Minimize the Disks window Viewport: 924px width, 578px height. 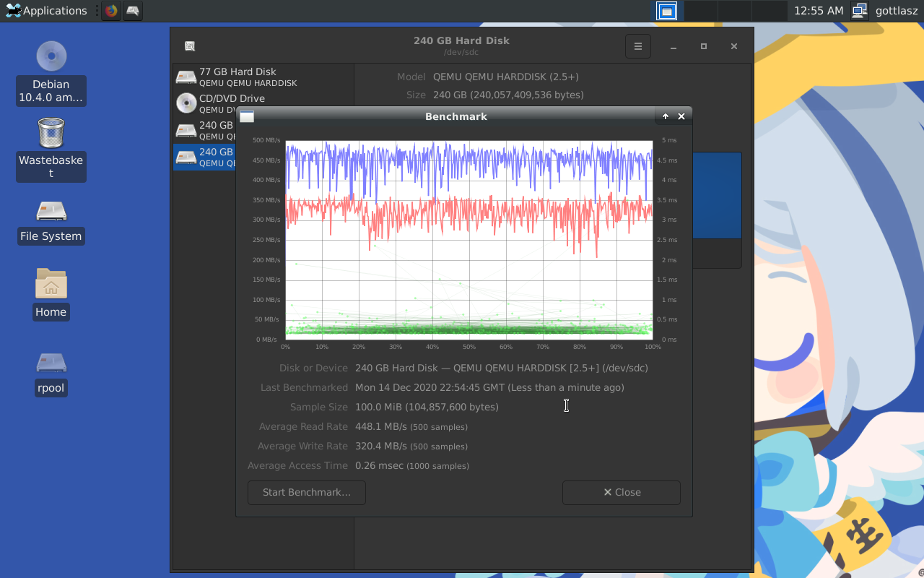click(x=674, y=46)
